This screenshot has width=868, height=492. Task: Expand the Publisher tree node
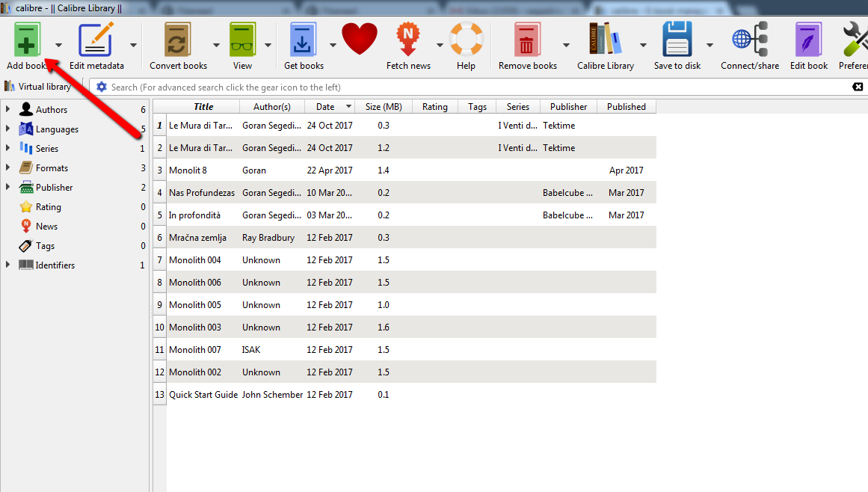(7, 186)
